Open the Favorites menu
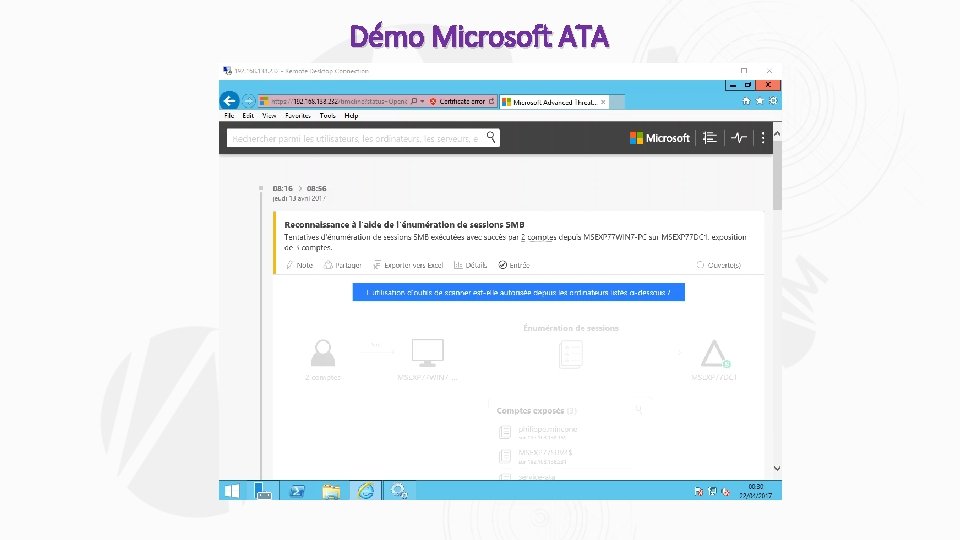Viewport: 960px width, 540px height. [298, 115]
